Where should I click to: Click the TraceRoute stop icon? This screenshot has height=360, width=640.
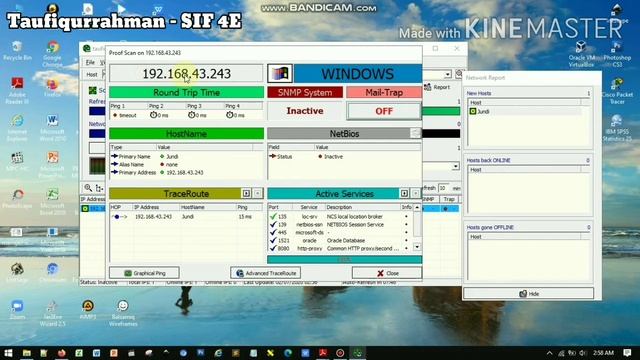tap(258, 193)
